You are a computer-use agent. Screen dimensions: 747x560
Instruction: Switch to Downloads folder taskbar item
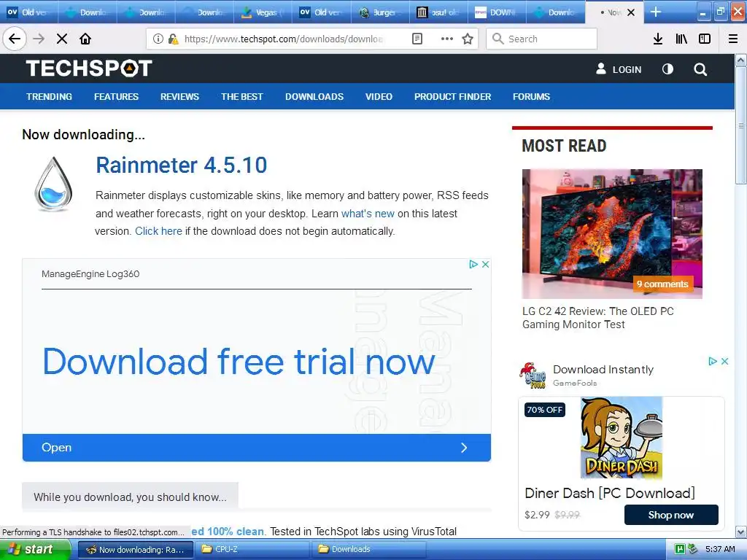(x=368, y=550)
